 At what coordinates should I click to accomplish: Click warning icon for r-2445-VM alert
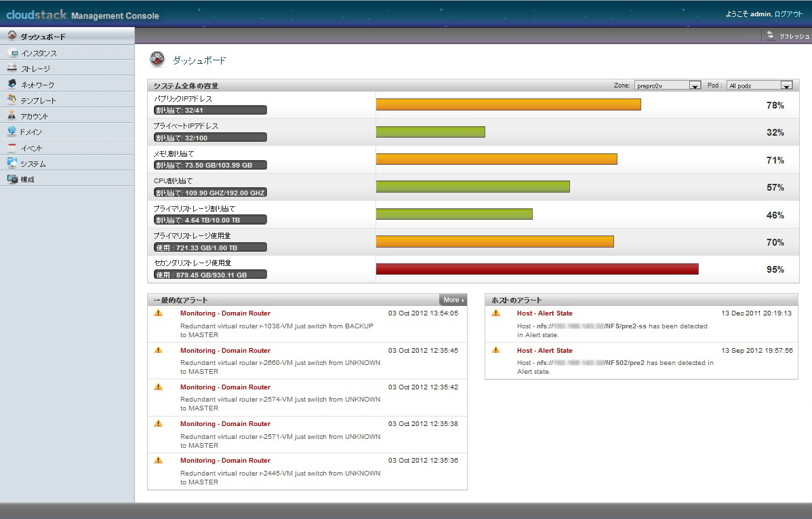(159, 461)
